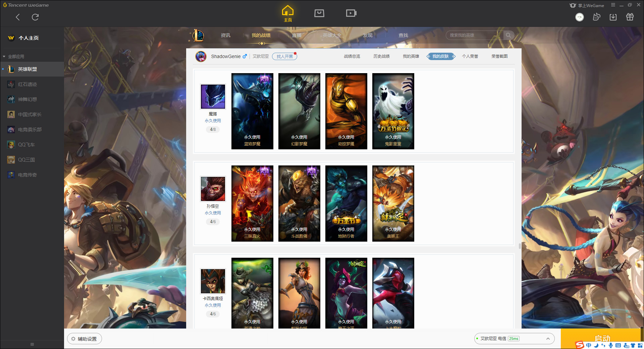Viewport: 644px width, 349px height.
Task: Open the 鬼影重重 skin card
Action: 393,111
